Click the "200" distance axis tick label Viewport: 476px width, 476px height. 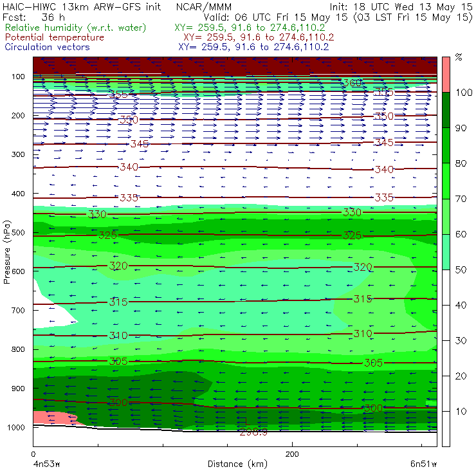[x=292, y=454]
